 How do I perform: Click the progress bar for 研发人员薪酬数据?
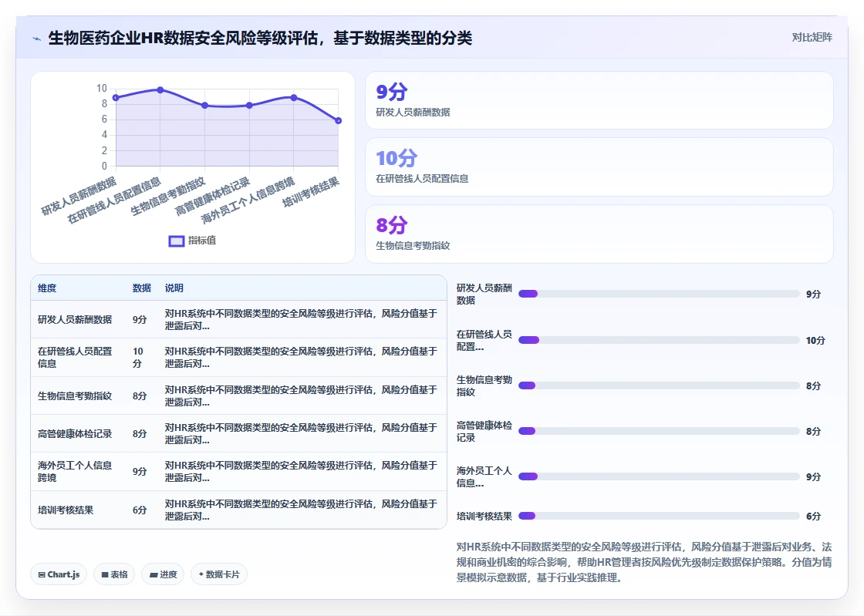point(659,294)
